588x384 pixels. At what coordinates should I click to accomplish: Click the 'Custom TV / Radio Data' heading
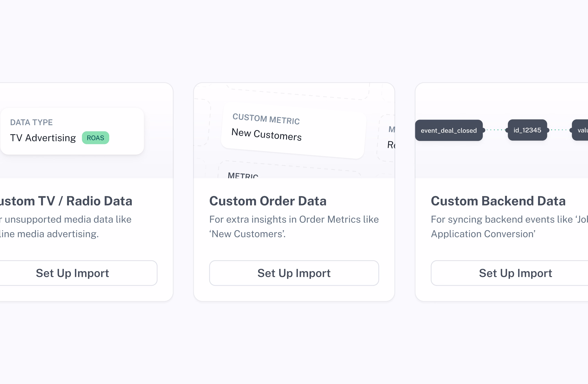66,201
